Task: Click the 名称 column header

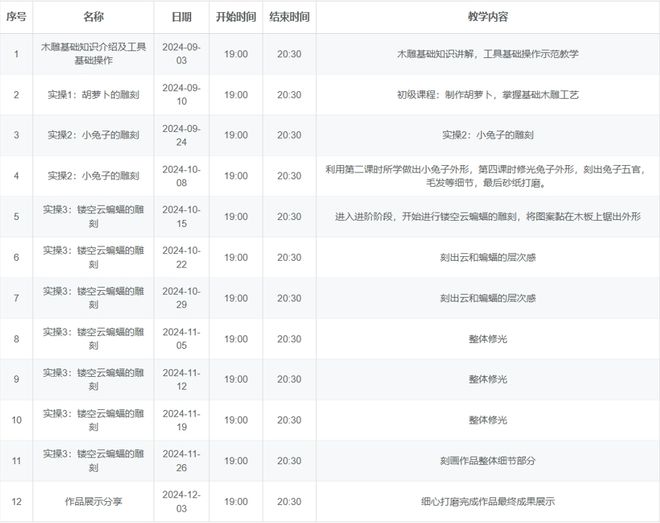Action: [x=92, y=17]
